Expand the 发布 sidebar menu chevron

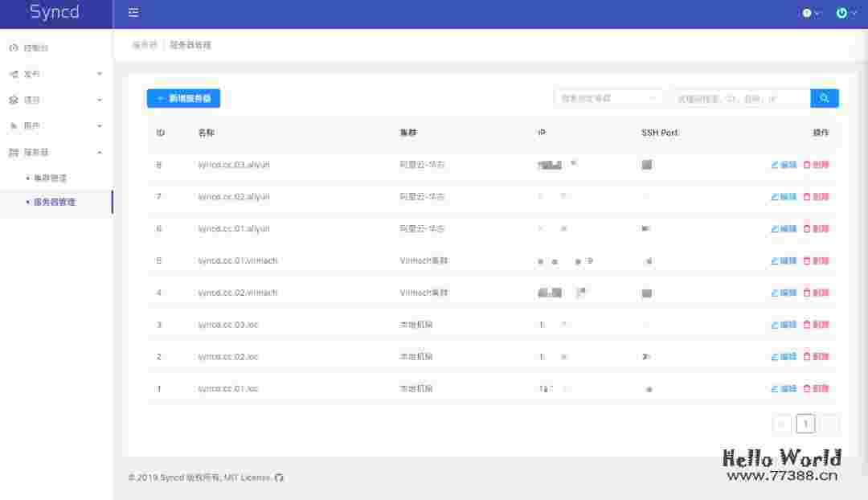100,73
